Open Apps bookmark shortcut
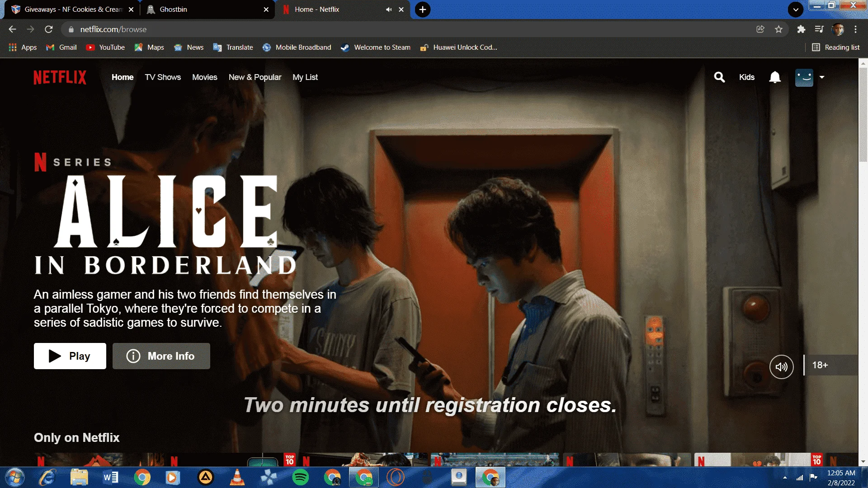Image resolution: width=868 pixels, height=488 pixels. pos(23,47)
